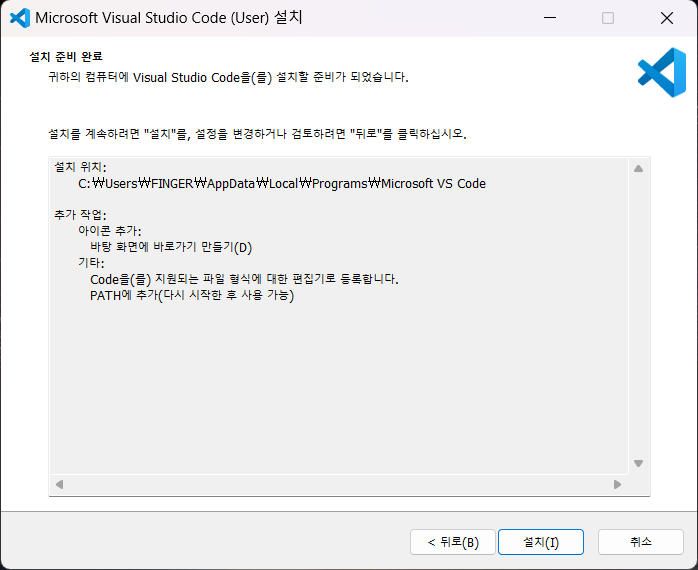Screen dimensions: 698x570
Task: Click the large VS Code logo
Action: tap(662, 72)
